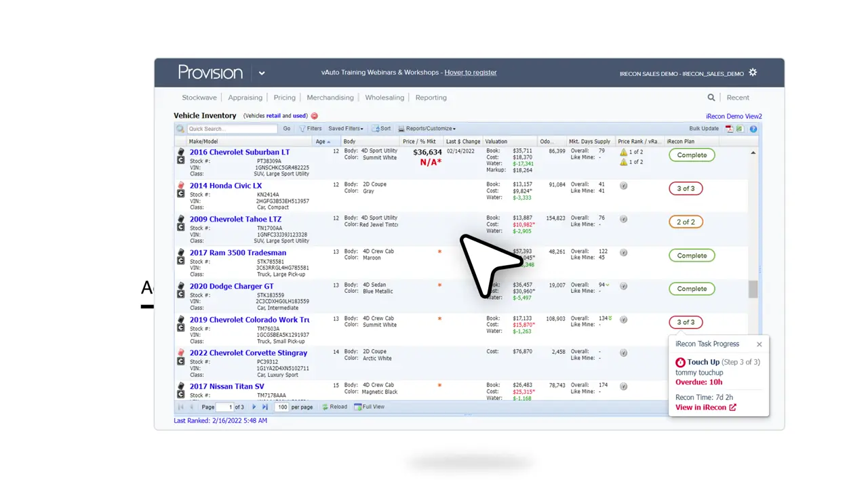Click the '3 of 3' iRecon pill for Honda Civic
Viewport: 868px width, 488px height.
(x=686, y=188)
